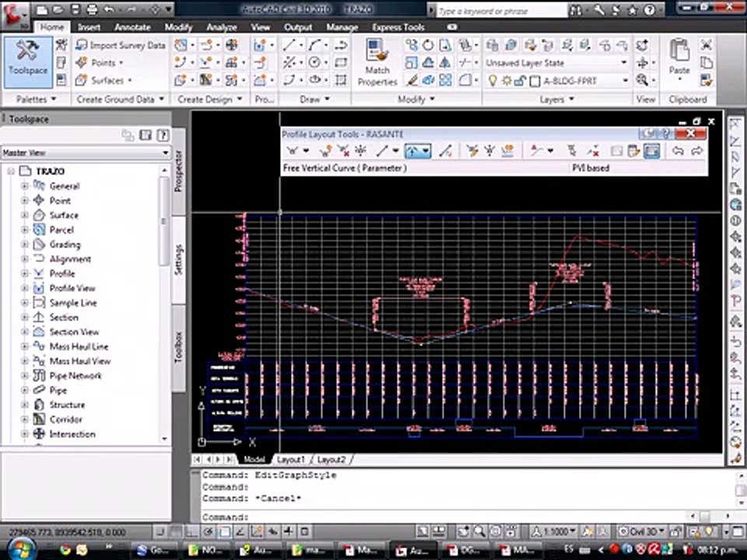This screenshot has height=560, width=747.
Task: Click the arc tool in Draw panel
Action: coord(314,45)
